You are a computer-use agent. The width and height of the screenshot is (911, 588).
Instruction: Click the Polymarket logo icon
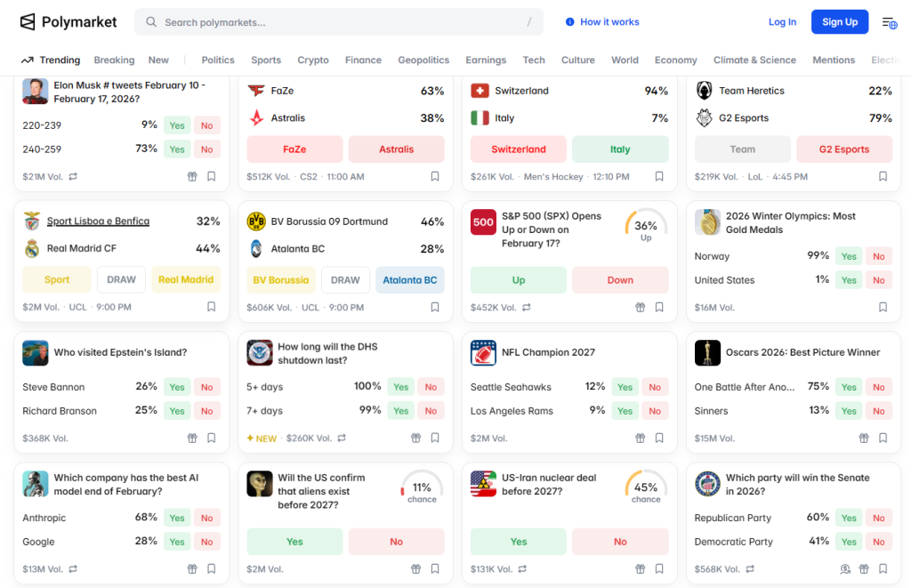pyautogui.click(x=28, y=22)
